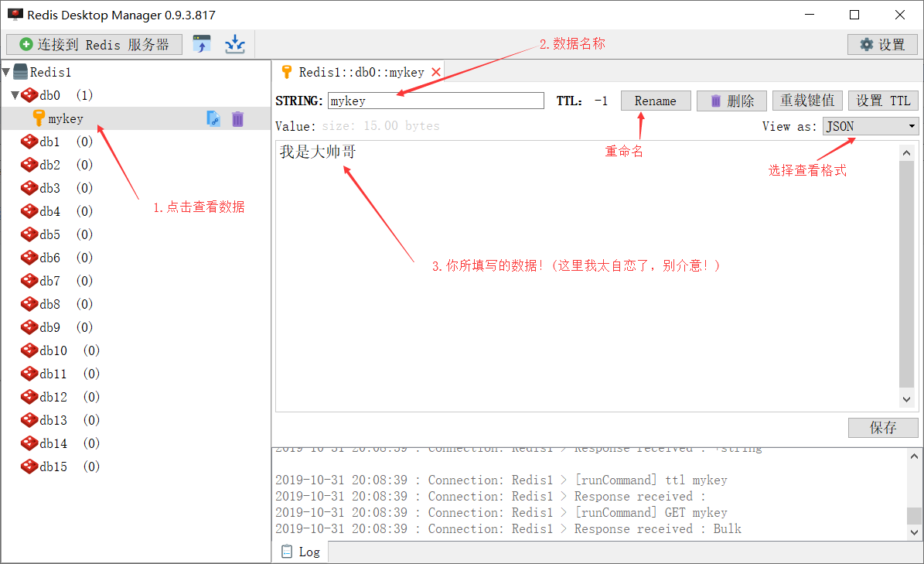Click the value editor scroll down arrow
Viewport: 924px width, 564px height.
(x=906, y=399)
